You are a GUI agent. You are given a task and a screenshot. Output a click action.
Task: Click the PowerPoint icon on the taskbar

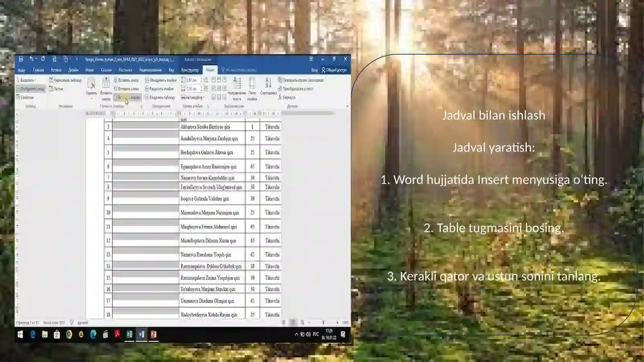(153, 334)
